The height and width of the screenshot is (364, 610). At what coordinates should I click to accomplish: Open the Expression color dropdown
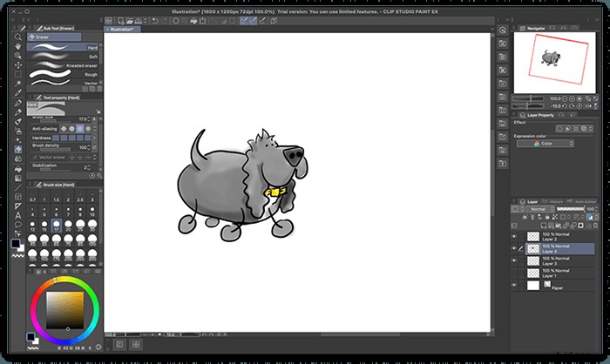[x=544, y=143]
